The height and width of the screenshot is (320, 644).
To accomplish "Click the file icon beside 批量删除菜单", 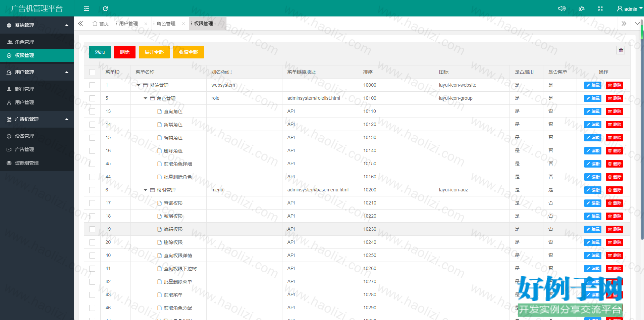I will [160, 282].
